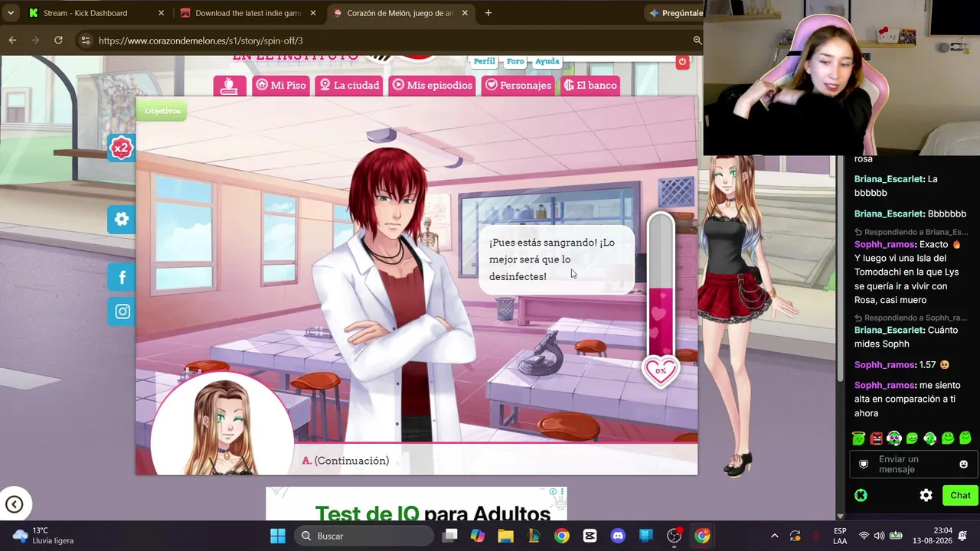Go back in browser history
The width and height of the screenshot is (980, 551).
point(13,40)
